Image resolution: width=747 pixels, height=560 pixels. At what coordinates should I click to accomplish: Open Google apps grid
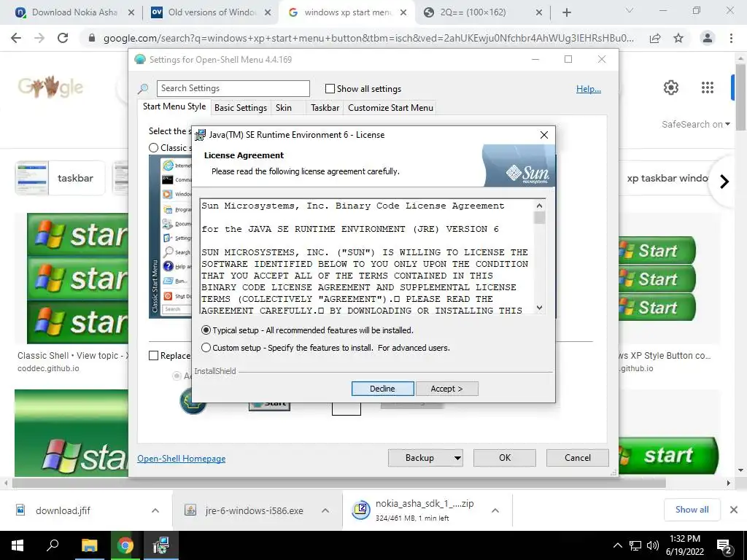tap(708, 87)
